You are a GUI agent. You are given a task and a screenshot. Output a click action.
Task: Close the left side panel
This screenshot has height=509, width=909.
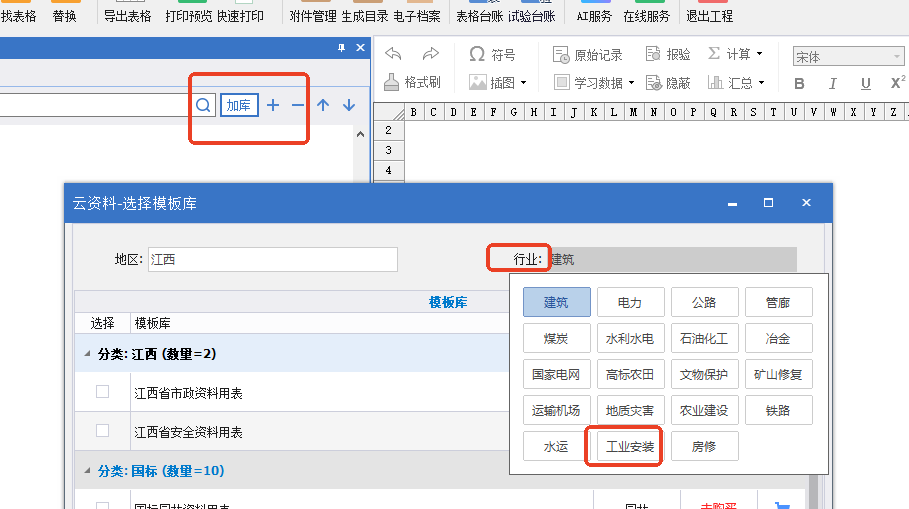[x=360, y=48]
